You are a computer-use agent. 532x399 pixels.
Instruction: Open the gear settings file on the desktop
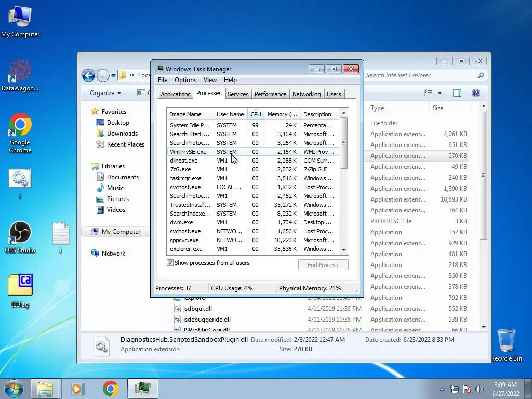(20, 183)
